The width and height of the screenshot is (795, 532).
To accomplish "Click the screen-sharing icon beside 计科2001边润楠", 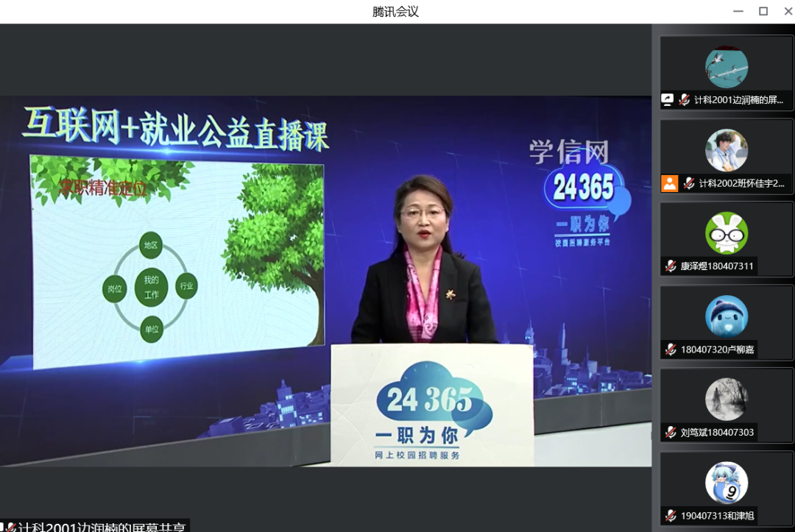I will [667, 100].
